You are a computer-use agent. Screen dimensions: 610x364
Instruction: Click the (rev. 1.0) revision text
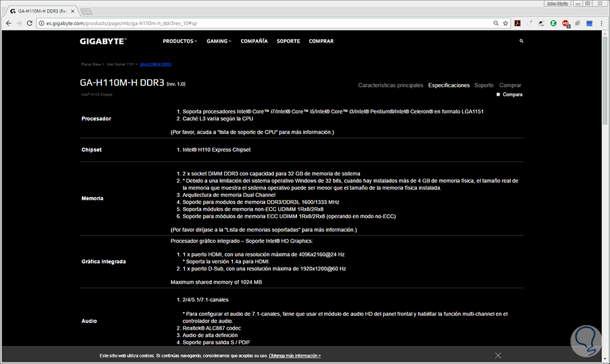176,84
